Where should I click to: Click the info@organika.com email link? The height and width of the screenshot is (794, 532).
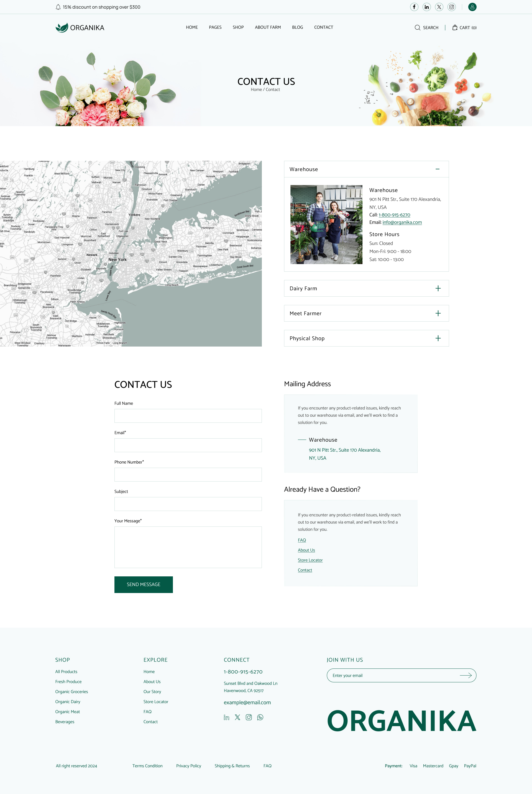coord(402,222)
